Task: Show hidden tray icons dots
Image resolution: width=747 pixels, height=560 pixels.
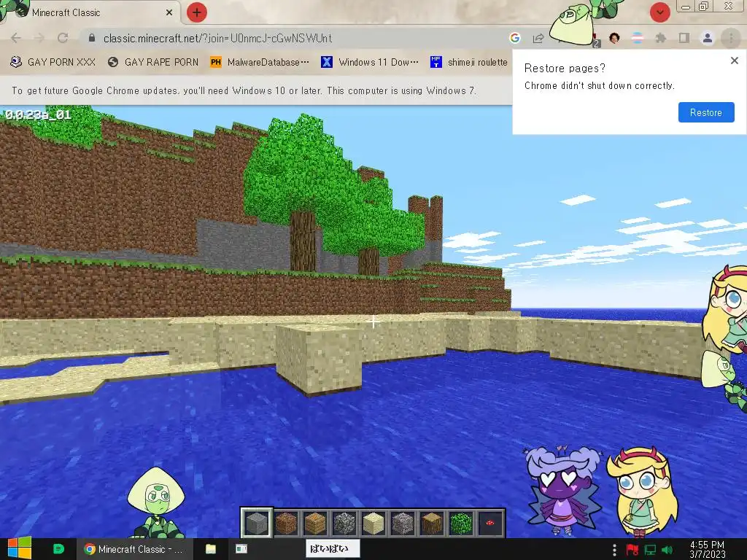Action: click(614, 550)
